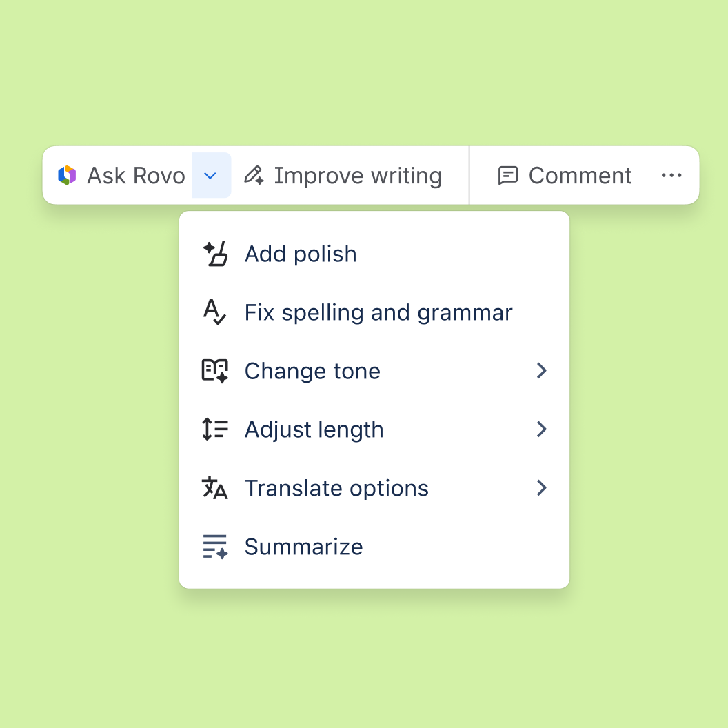
Task: Open the three-dot more options menu
Action: 671,176
